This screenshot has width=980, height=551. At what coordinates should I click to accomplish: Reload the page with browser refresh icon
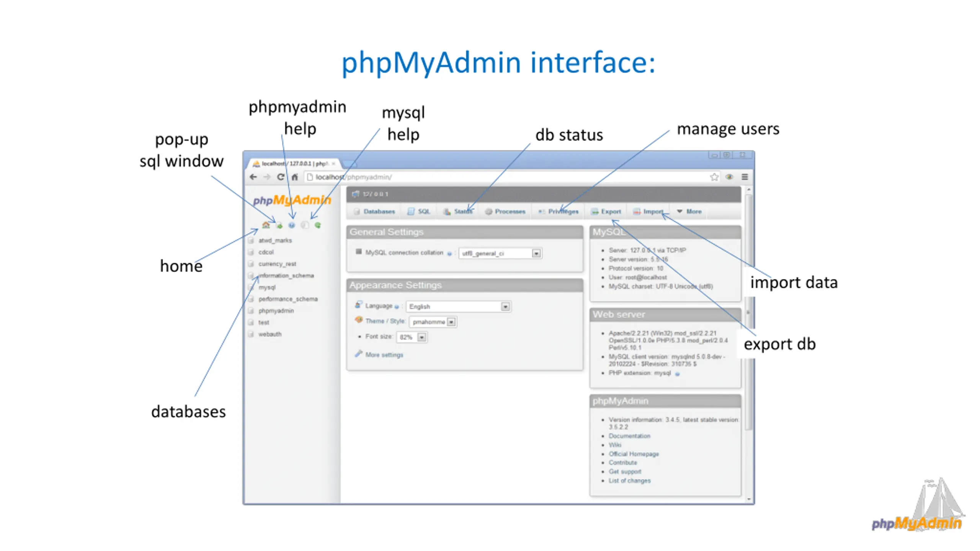click(281, 177)
